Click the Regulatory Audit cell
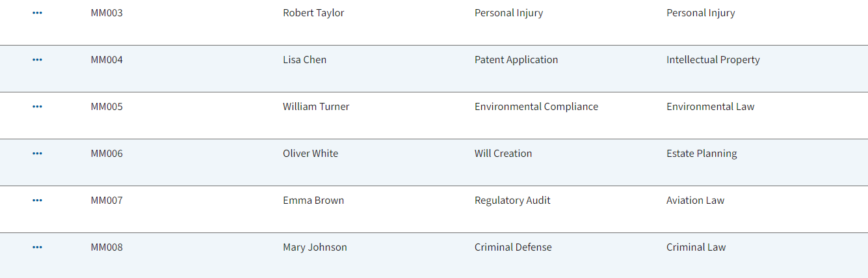The width and height of the screenshot is (868, 278). (512, 201)
